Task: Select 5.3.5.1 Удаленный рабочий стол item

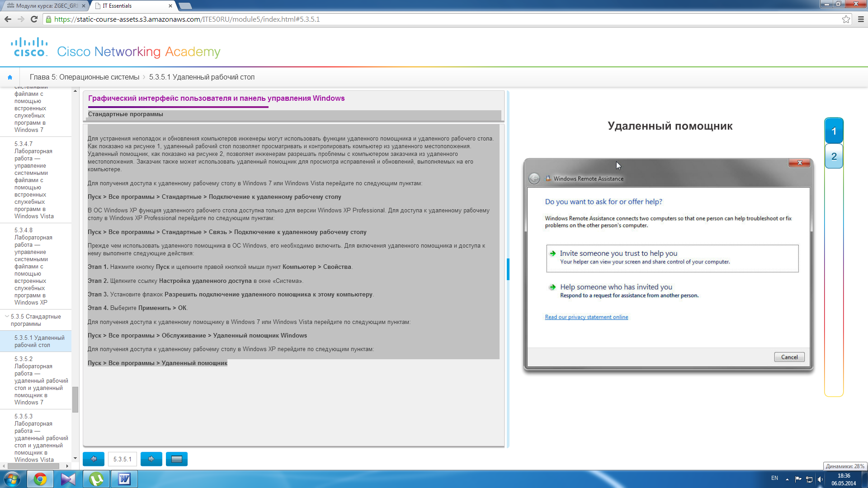Action: click(36, 341)
